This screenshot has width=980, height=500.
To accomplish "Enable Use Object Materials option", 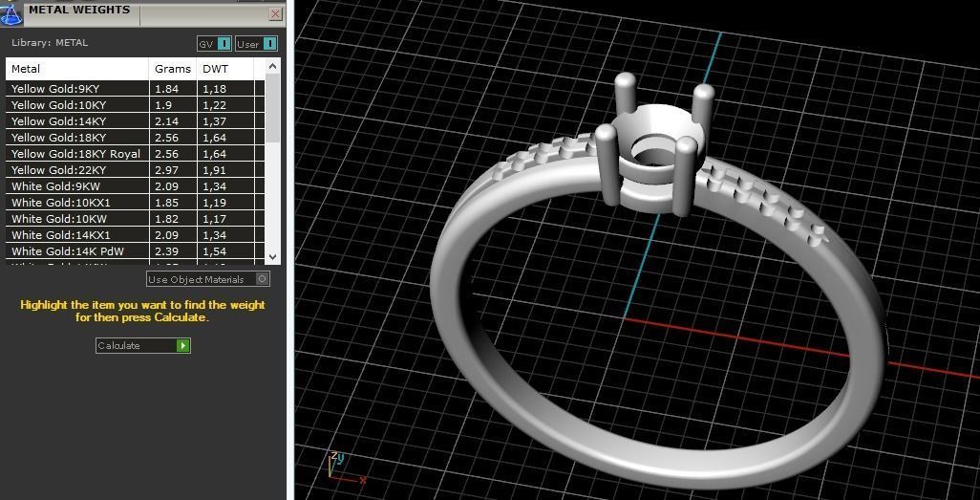I will click(x=208, y=279).
